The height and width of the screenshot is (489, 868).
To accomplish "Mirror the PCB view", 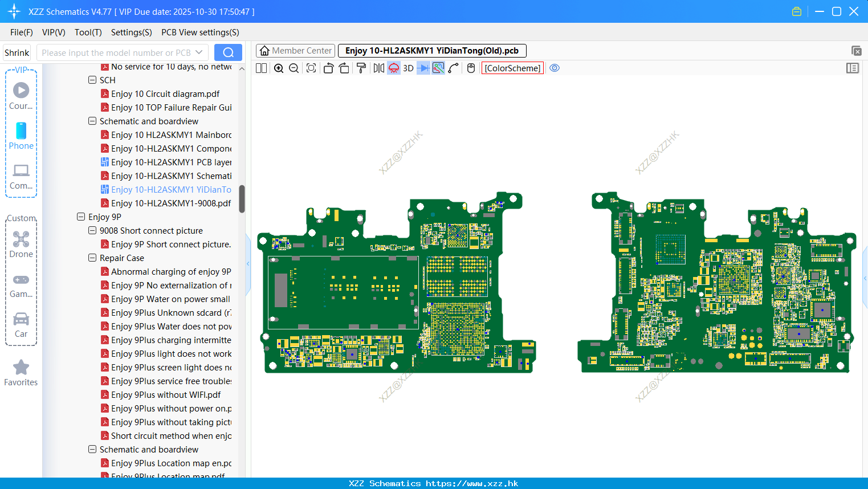I will (x=378, y=68).
